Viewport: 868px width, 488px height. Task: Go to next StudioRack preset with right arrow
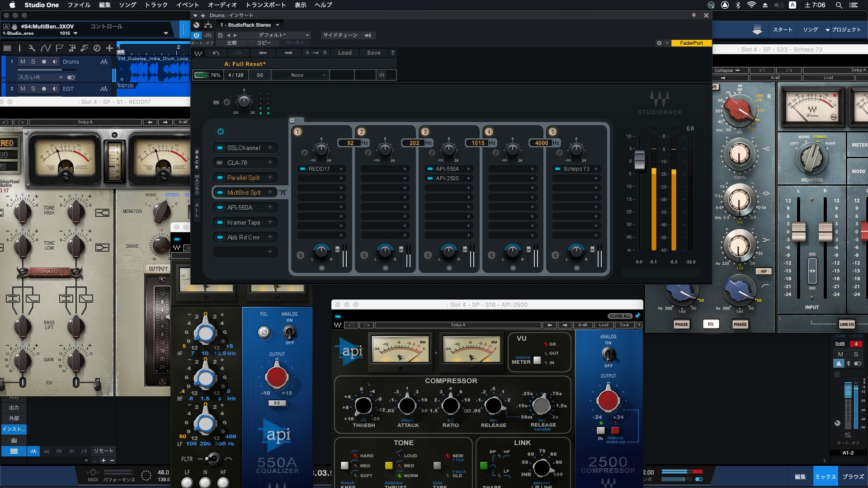[288, 53]
